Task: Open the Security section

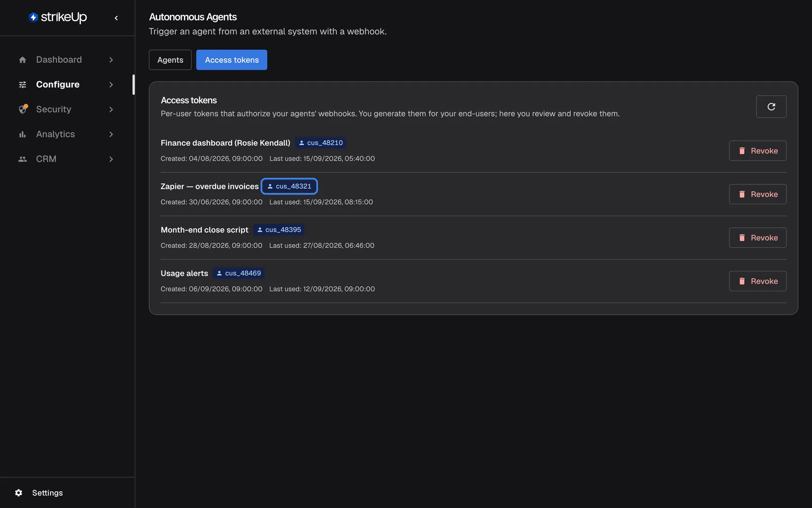Action: 67,109
